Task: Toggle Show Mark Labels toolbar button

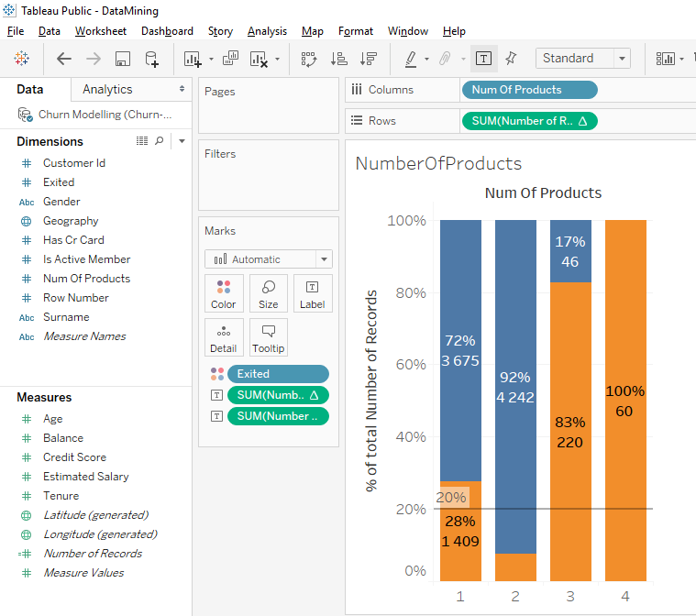Action: tap(483, 59)
